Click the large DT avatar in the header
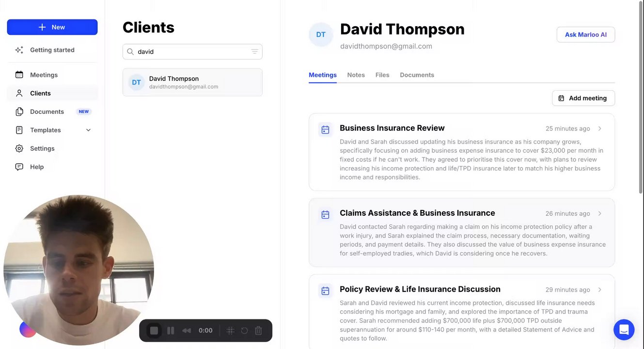 (321, 35)
